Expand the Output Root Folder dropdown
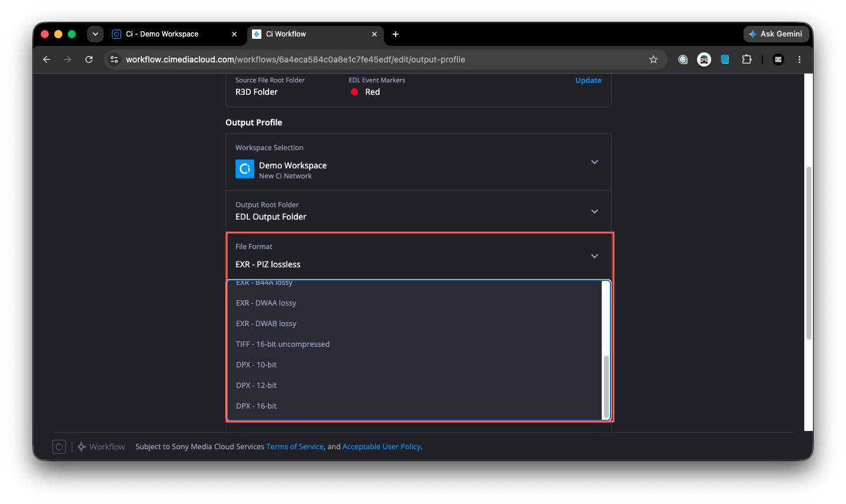 tap(595, 211)
